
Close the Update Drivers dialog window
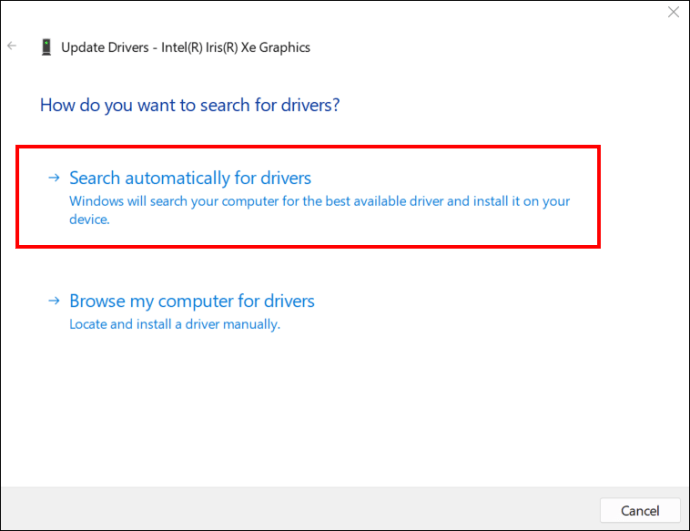[672, 14]
